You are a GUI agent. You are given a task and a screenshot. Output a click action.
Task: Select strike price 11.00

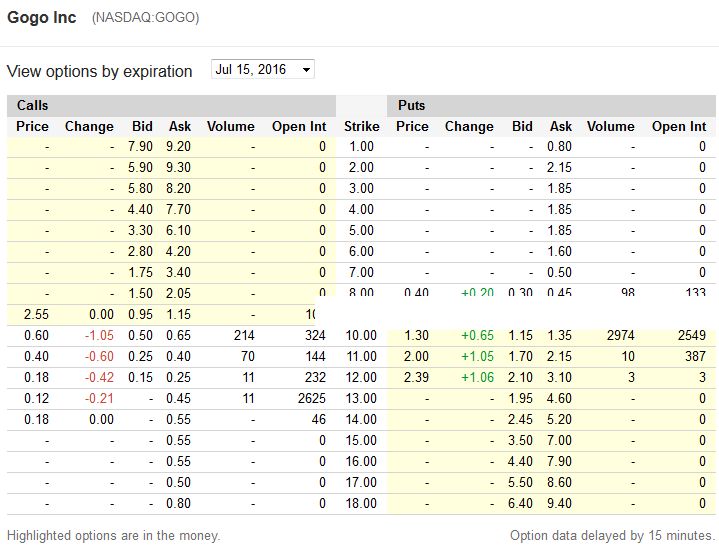pyautogui.click(x=361, y=356)
